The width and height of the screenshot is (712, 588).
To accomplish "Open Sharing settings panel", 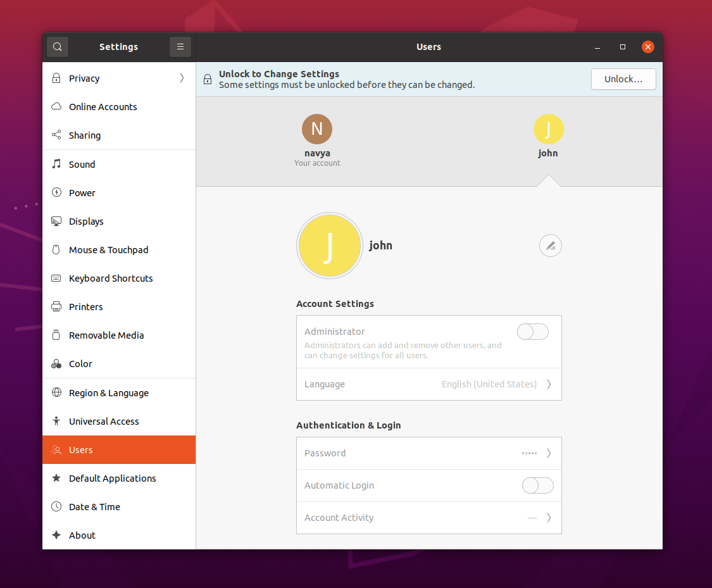I will click(x=119, y=135).
